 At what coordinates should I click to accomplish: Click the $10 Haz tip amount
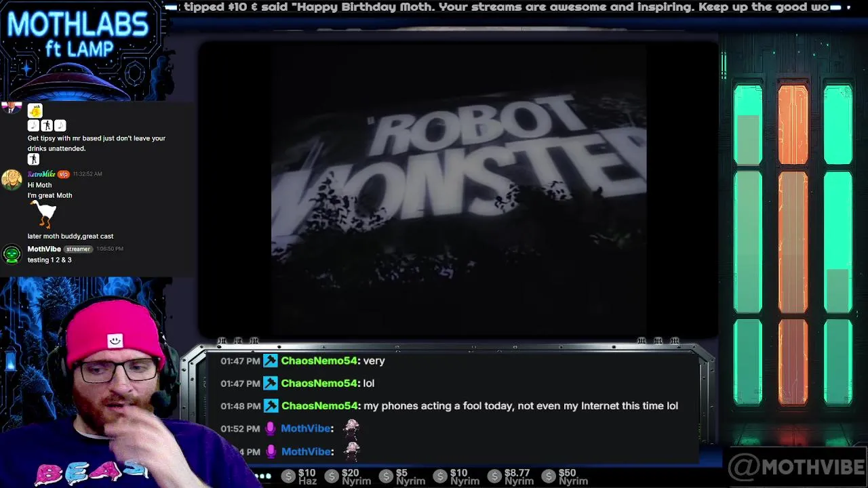coord(307,473)
